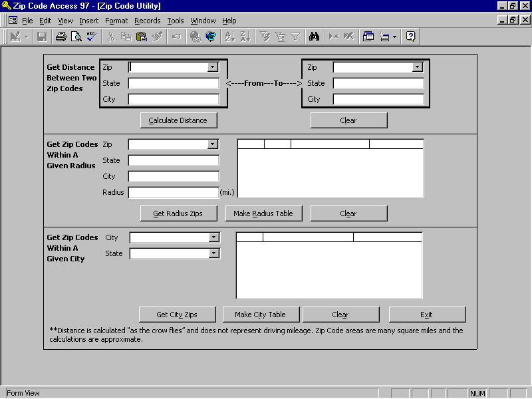Select the radius results list box

[x=331, y=168]
